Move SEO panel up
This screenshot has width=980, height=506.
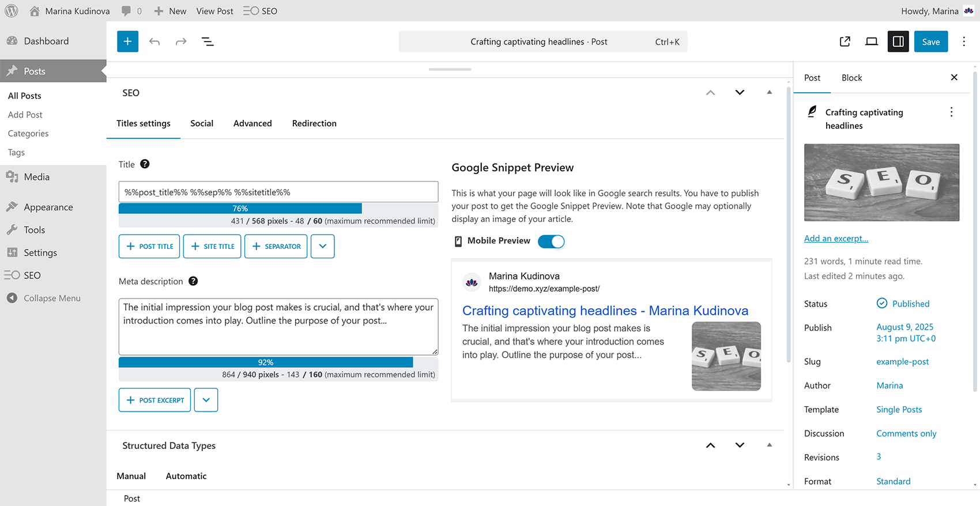(x=711, y=93)
